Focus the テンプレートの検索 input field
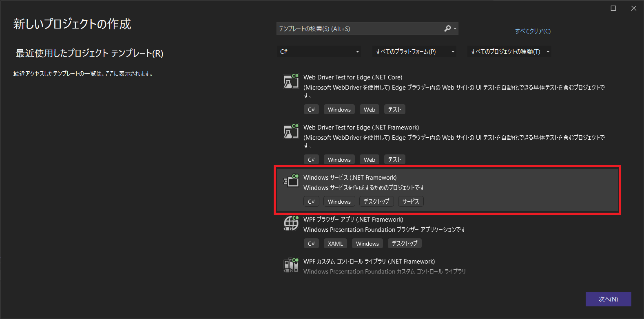 pos(359,29)
